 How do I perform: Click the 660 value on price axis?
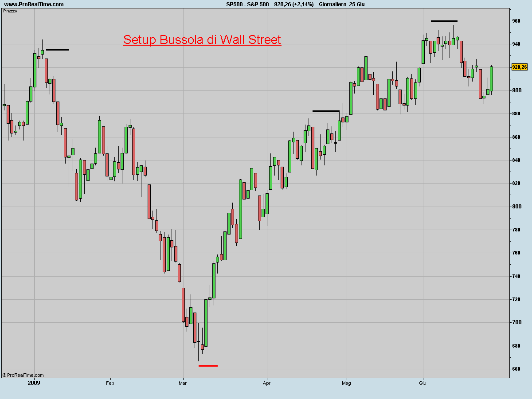click(x=516, y=369)
